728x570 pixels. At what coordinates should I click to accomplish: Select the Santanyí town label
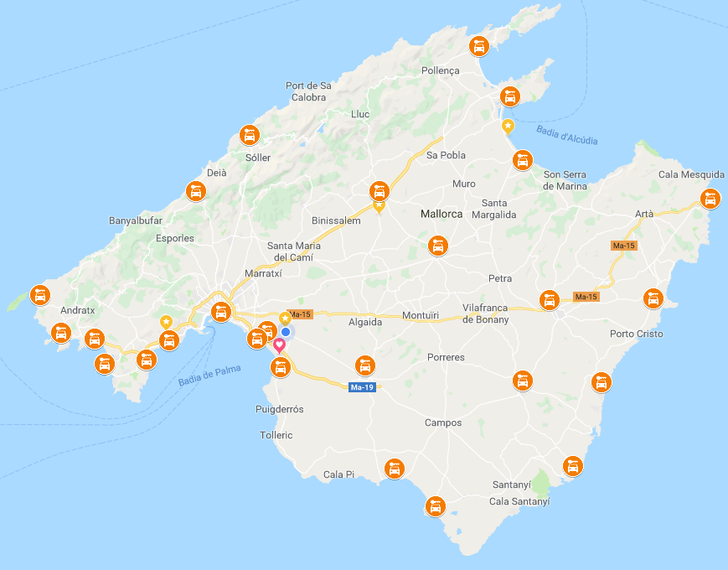(511, 485)
